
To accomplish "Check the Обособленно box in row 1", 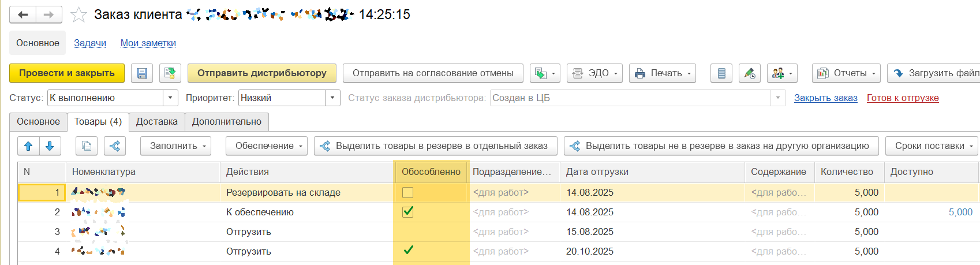I will tap(407, 192).
